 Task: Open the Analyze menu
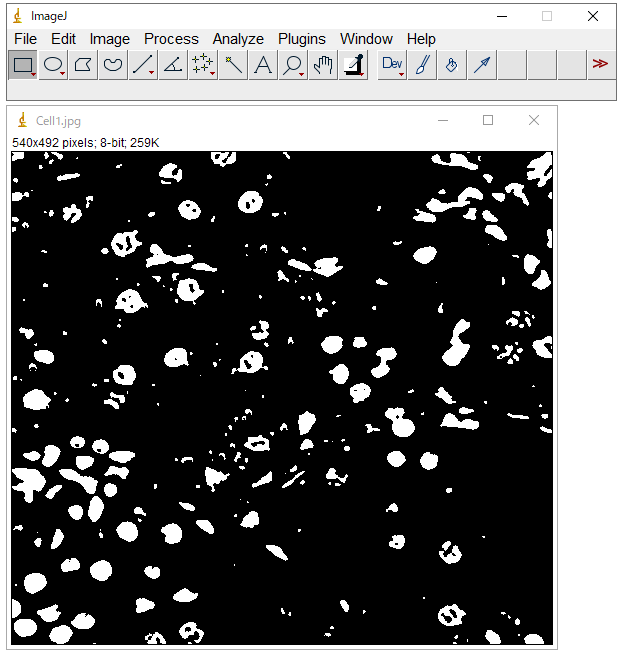238,39
